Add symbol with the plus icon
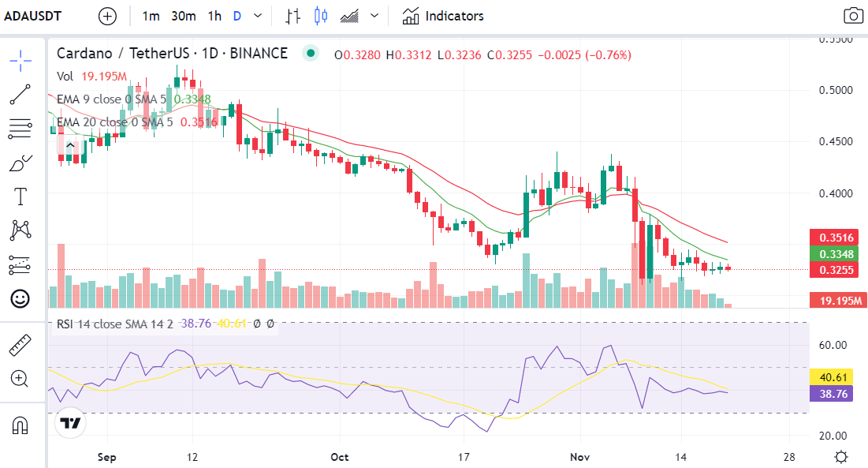The height and width of the screenshot is (468, 868). 107,16
